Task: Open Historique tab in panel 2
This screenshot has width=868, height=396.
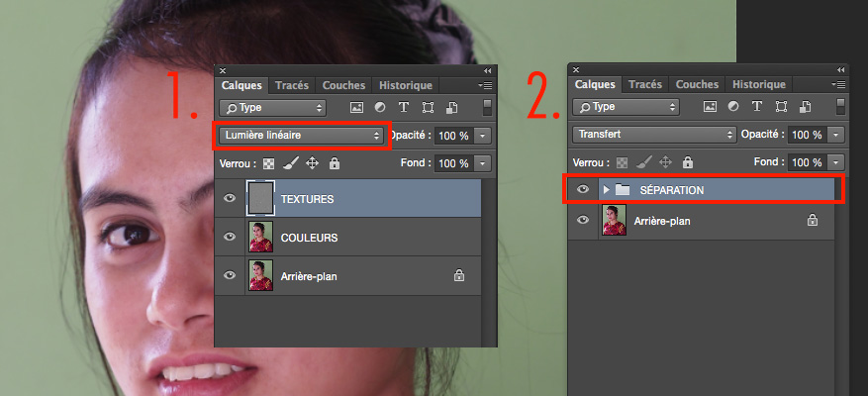Action: [x=758, y=84]
